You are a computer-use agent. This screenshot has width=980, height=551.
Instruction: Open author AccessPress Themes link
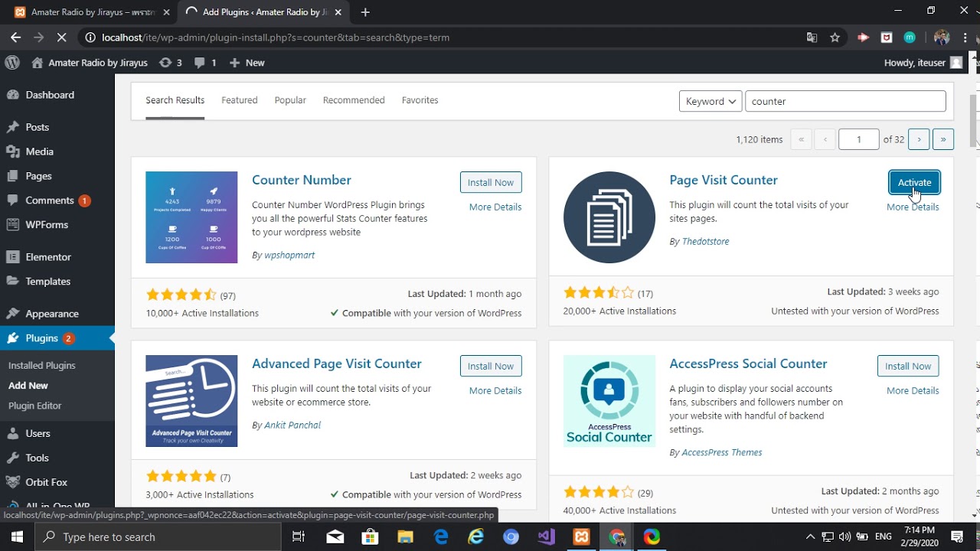tap(721, 452)
